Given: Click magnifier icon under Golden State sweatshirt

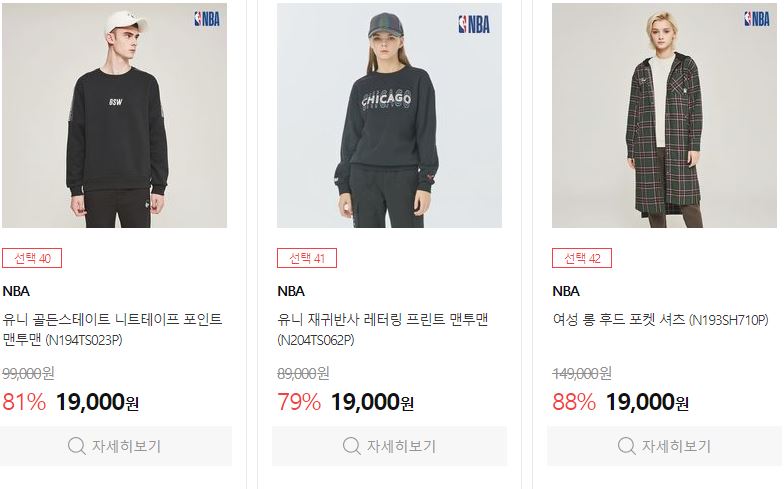Looking at the screenshot, I should tap(76, 446).
